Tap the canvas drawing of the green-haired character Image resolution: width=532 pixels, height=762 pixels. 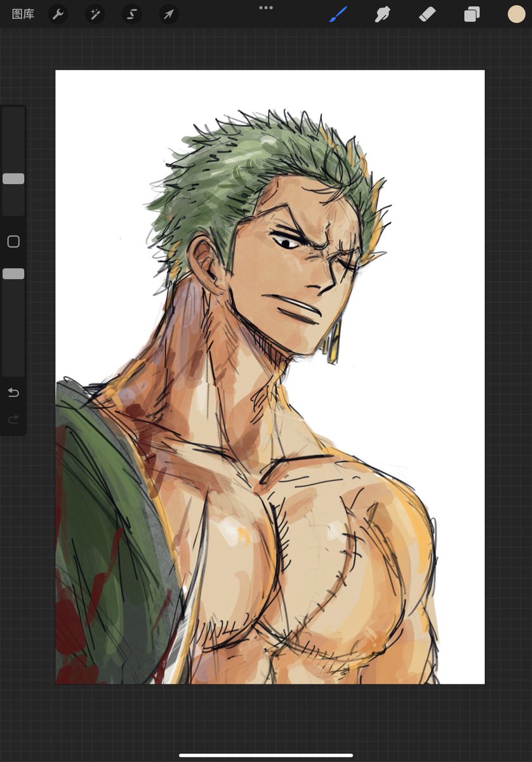(x=270, y=377)
